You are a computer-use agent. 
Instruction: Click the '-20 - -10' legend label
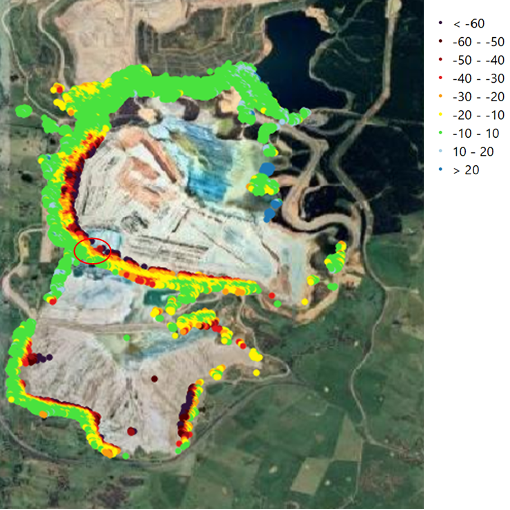point(478,115)
